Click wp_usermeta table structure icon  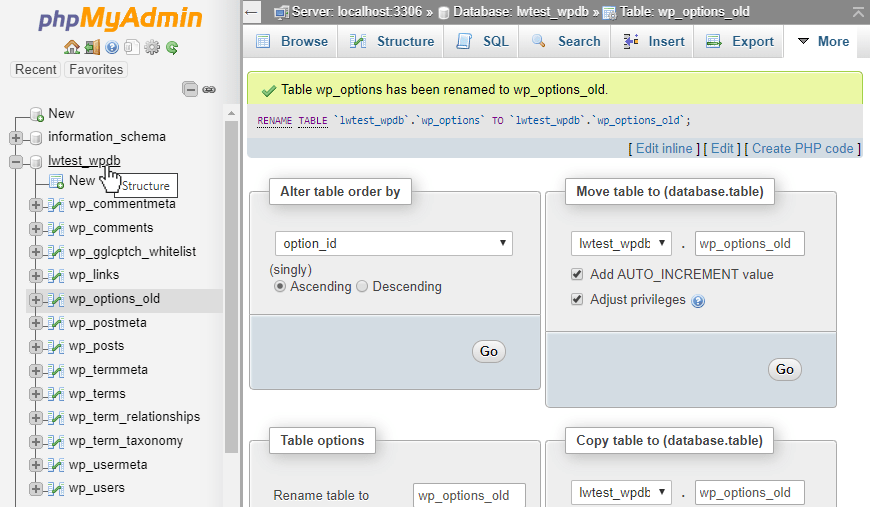[x=55, y=465]
